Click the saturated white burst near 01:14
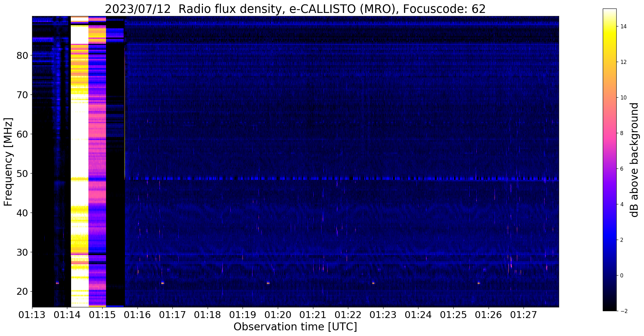This screenshot has height=336, width=644. pos(80,162)
